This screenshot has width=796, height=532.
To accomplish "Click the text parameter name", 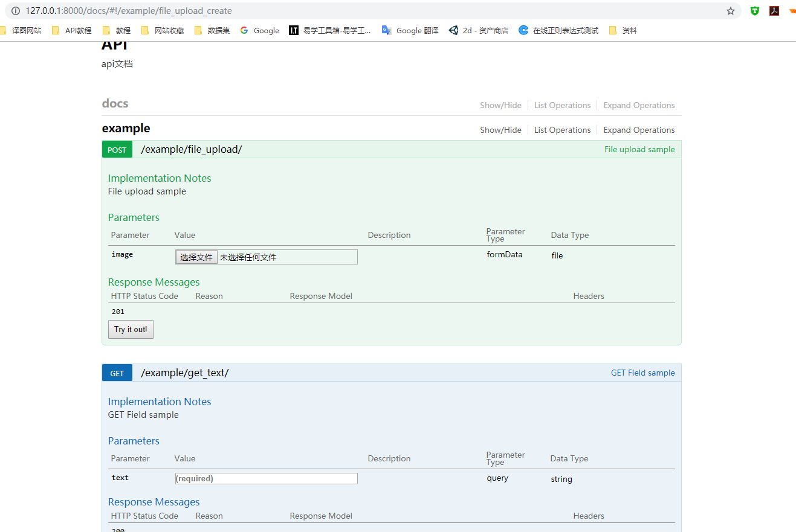I will [x=120, y=478].
